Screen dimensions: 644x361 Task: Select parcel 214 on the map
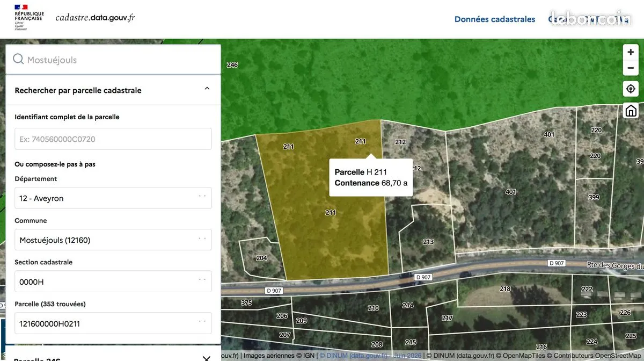(408, 305)
